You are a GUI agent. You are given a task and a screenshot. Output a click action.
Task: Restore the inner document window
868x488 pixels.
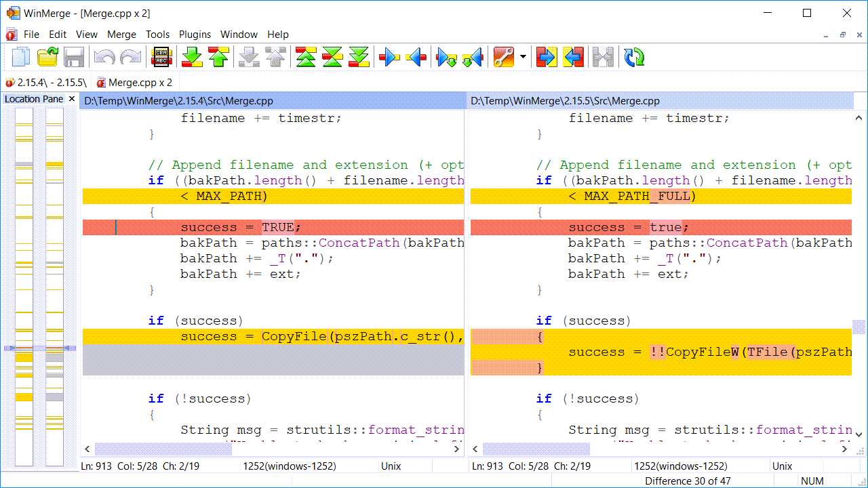(843, 35)
